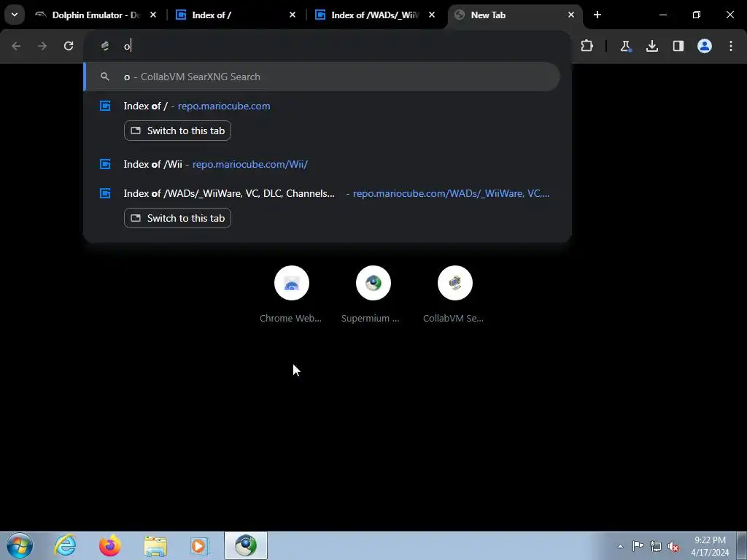Launch Internet Explorer from the taskbar
Image resolution: width=747 pixels, height=560 pixels.
coord(65,545)
